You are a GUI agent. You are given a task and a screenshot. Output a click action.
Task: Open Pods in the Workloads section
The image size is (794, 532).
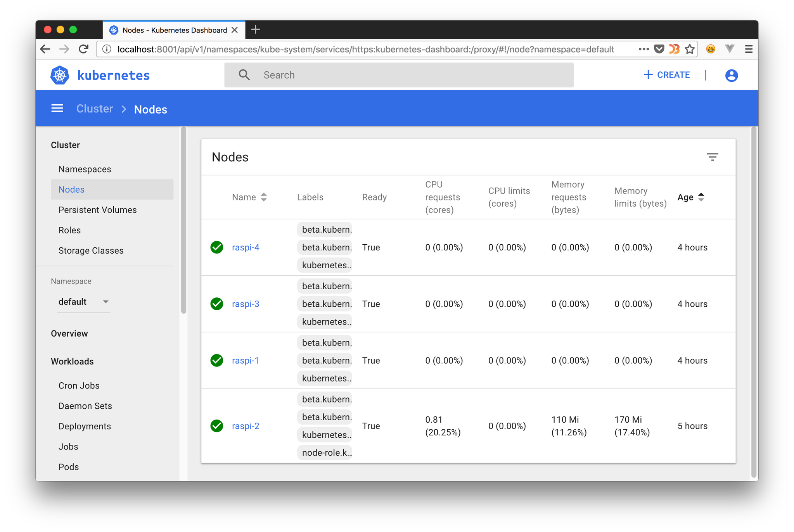pyautogui.click(x=69, y=467)
